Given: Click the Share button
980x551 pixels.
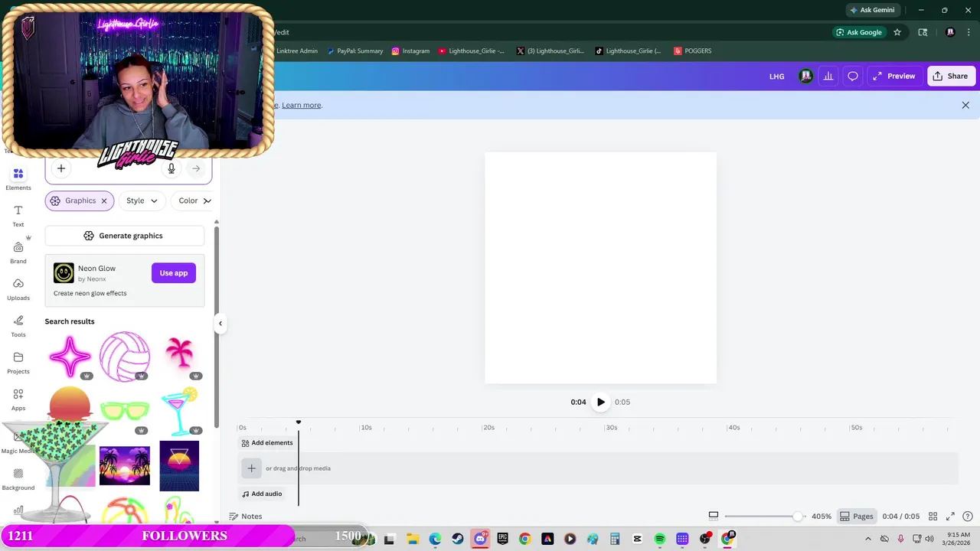Looking at the screenshot, I should click(x=951, y=76).
